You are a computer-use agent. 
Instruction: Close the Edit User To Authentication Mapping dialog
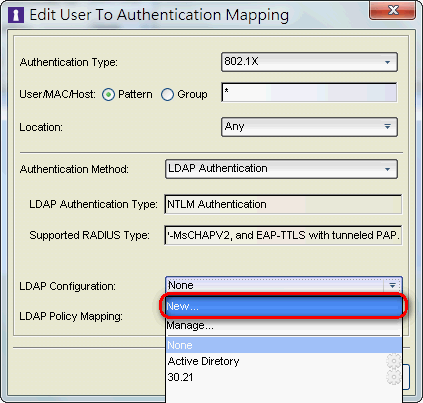pos(393,10)
